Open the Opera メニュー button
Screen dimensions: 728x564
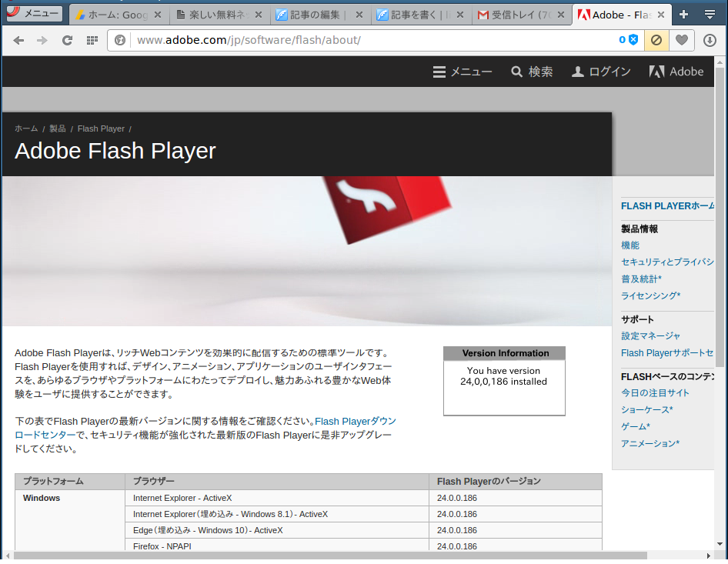34,13
